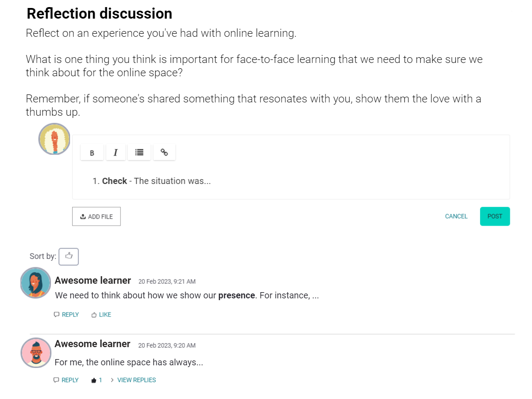The image size is (532, 399).
Task: Click the ADD FILE button
Action: (96, 216)
